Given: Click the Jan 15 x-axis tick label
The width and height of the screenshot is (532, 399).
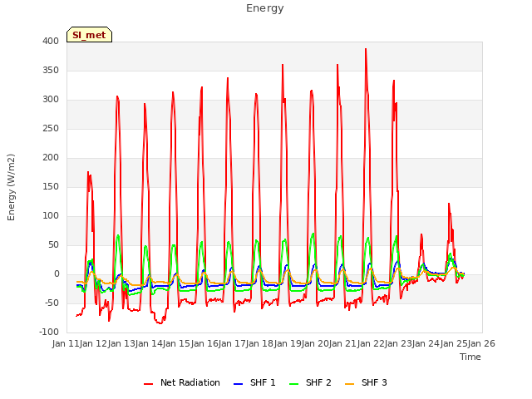Looking at the screenshot, I should (x=176, y=343).
